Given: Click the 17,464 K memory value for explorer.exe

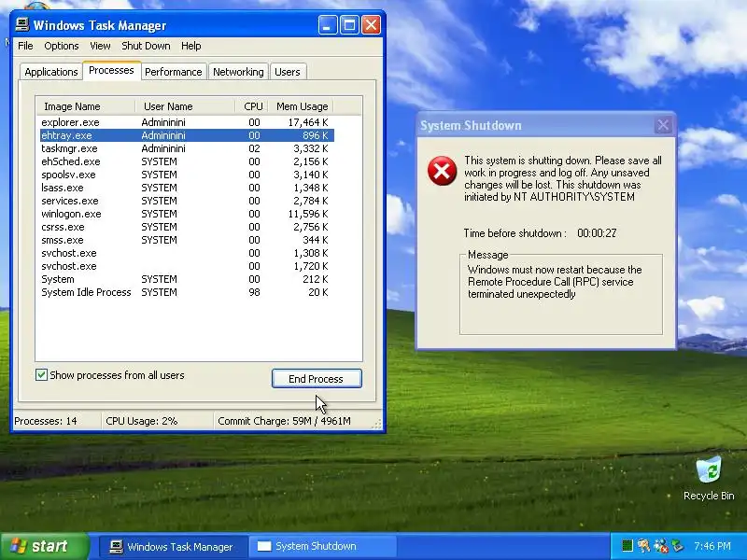Looking at the screenshot, I should 308,122.
